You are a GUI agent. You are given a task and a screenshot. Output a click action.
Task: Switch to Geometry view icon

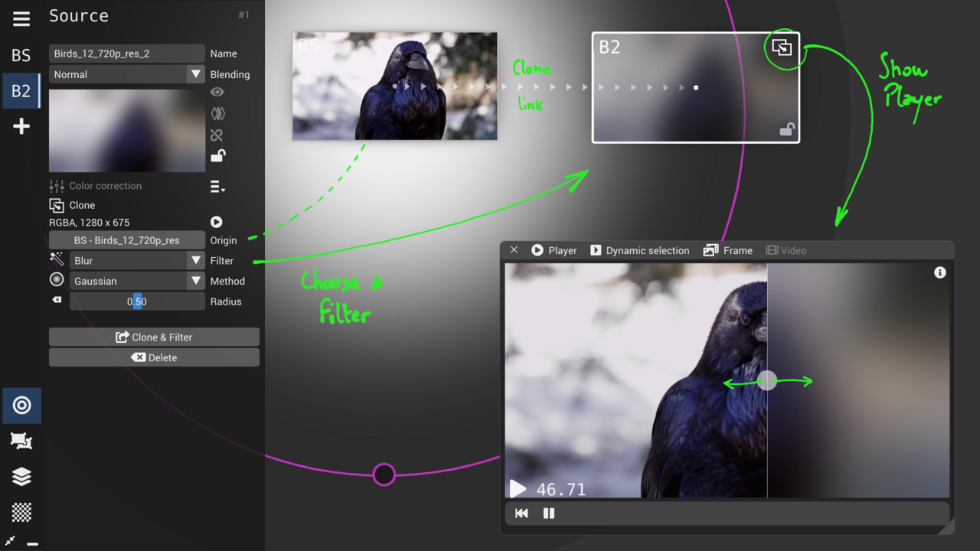tap(21, 441)
